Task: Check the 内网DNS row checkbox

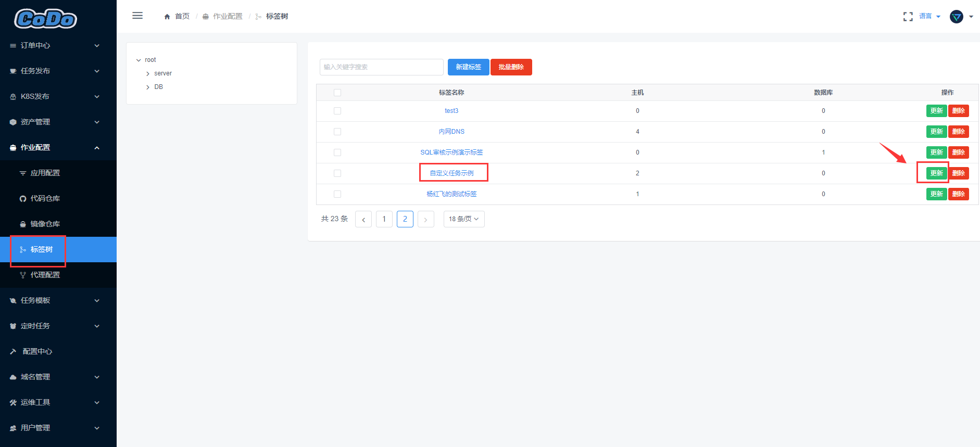Action: coord(337,132)
